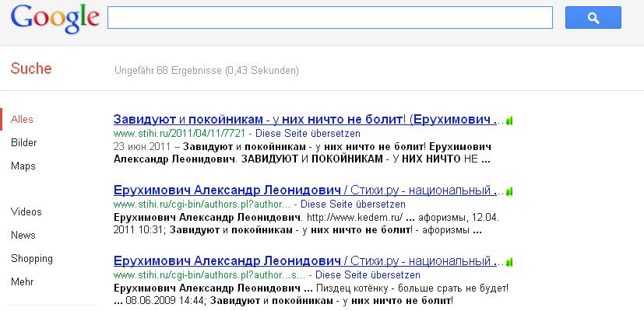Switch to Videos search results
This screenshot has width=644, height=311.
(x=26, y=212)
